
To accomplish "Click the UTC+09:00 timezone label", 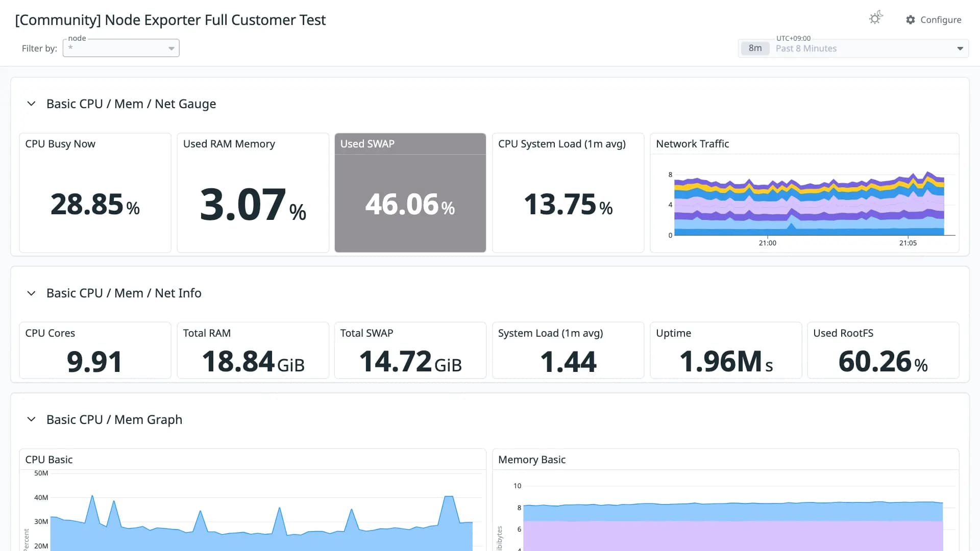I will [x=793, y=38].
